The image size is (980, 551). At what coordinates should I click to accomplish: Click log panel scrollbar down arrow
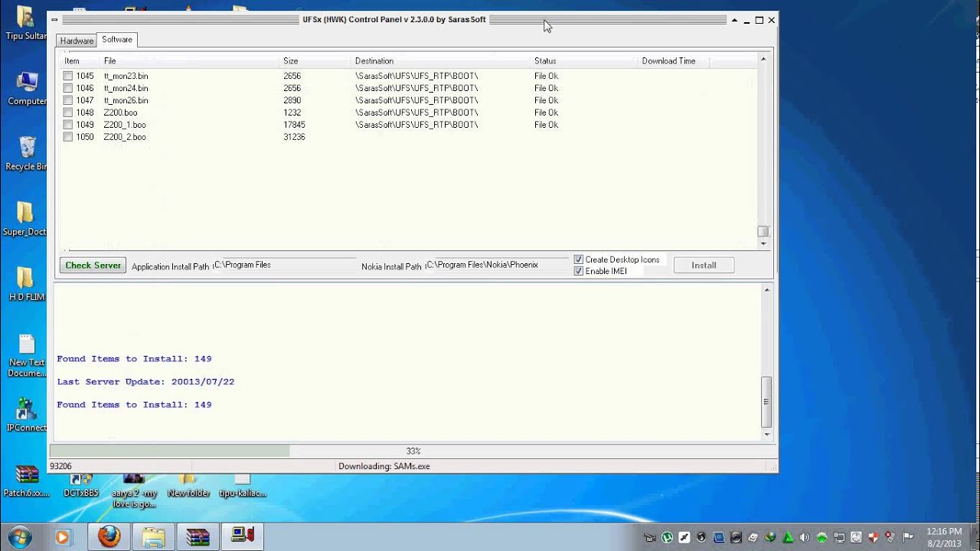[767, 435]
